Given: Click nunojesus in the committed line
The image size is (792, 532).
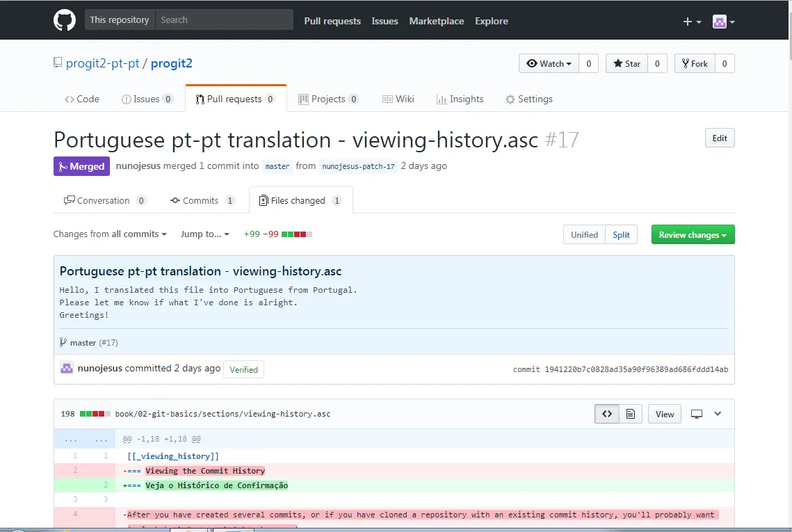Looking at the screenshot, I should pos(99,369).
